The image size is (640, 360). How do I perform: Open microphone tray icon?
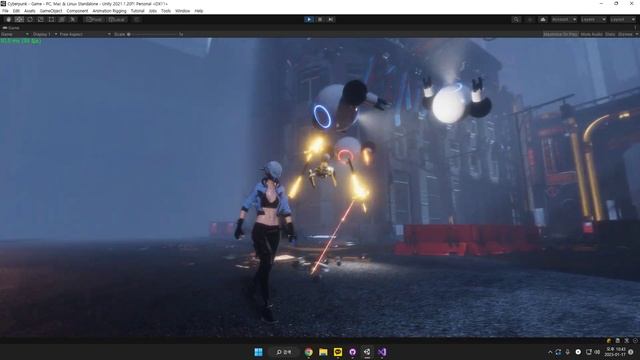567,352
